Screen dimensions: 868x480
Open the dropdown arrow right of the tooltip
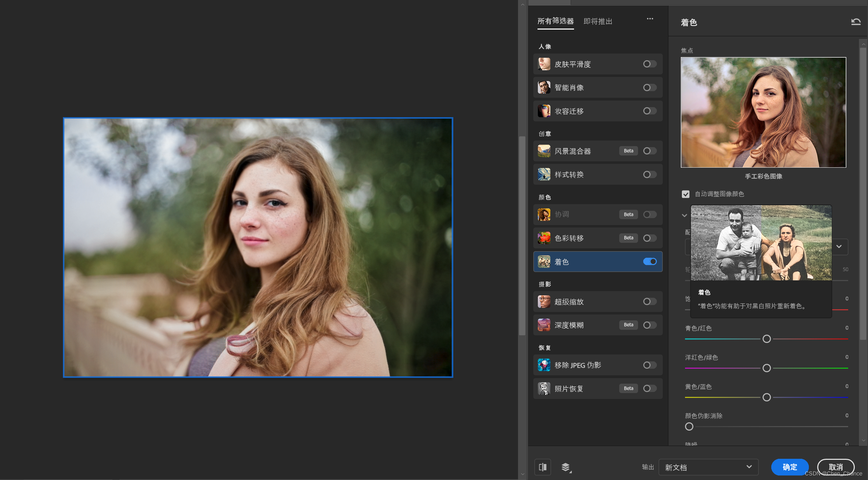pyautogui.click(x=839, y=247)
